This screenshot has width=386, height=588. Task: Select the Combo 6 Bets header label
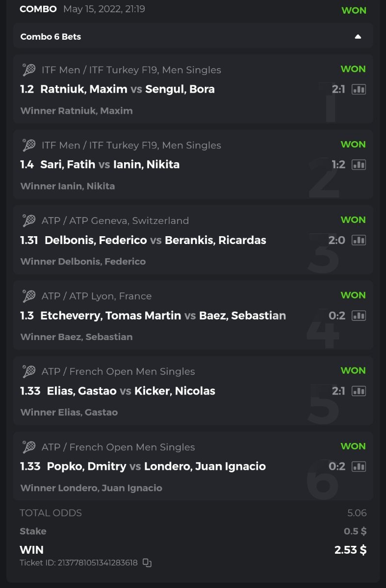51,37
